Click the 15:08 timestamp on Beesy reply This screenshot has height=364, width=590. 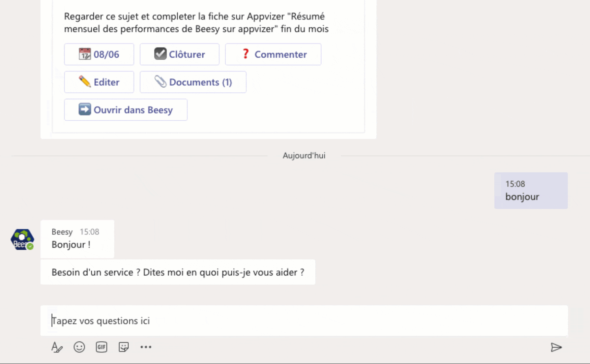click(x=89, y=232)
